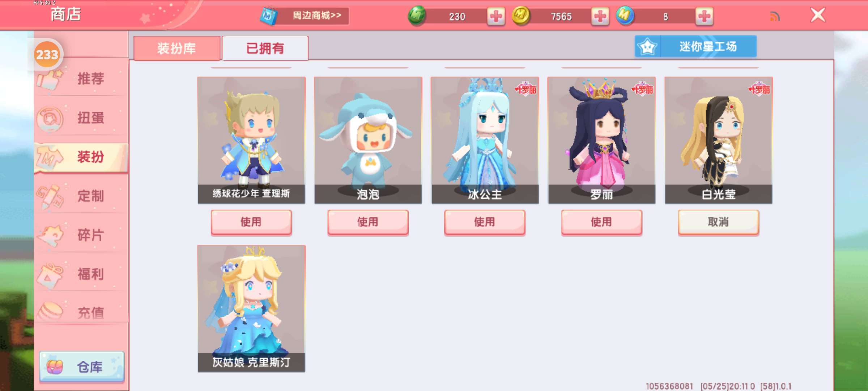Open the 迷你星工场 star button
This screenshot has height=391, width=868.
[x=695, y=46]
